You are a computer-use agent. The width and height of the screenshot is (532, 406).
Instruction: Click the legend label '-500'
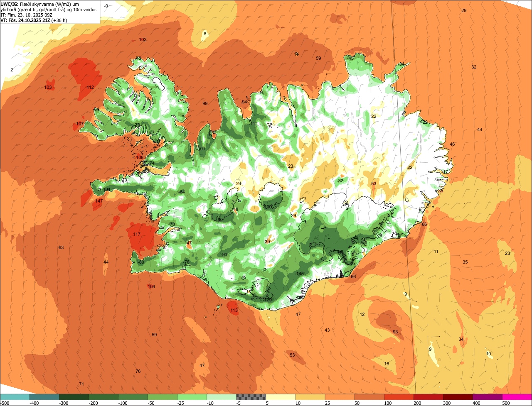click(5, 403)
